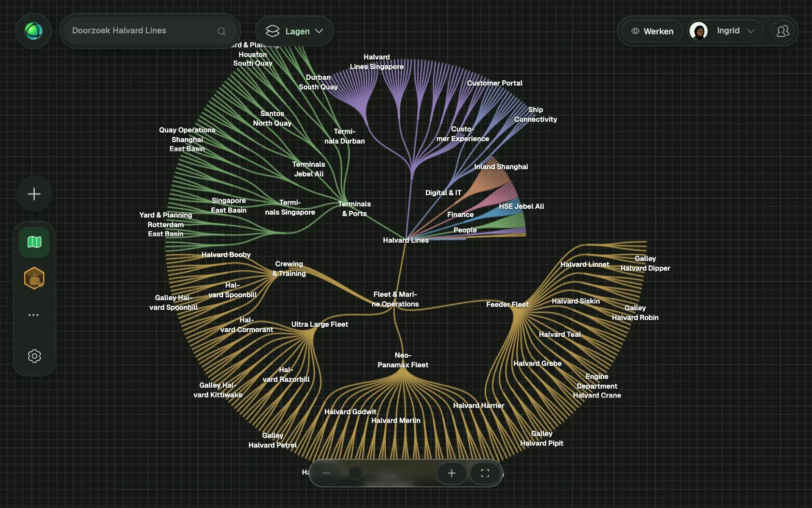Viewport: 812px width, 508px height.
Task: Click the Halvard Grebe vessel node
Action: [537, 363]
